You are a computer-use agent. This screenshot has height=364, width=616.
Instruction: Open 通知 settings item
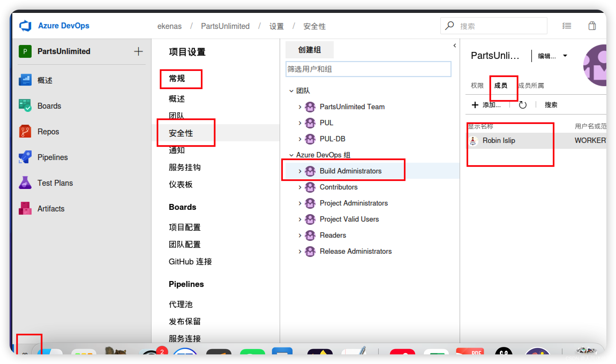(x=176, y=150)
